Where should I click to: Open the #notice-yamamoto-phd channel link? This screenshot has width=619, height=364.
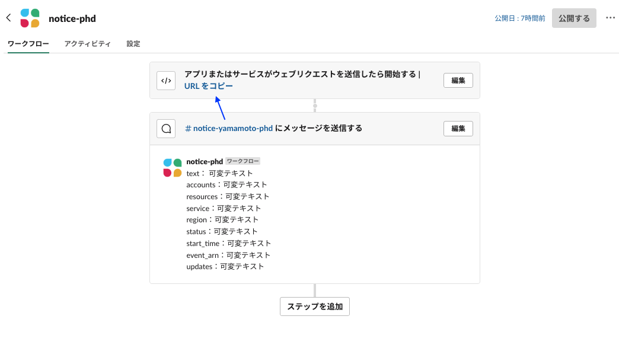[229, 128]
